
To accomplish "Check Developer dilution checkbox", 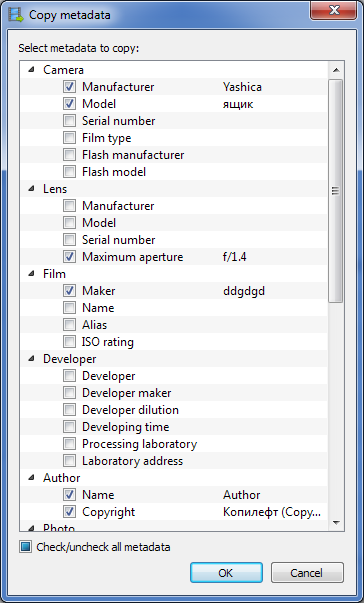I will tap(69, 410).
